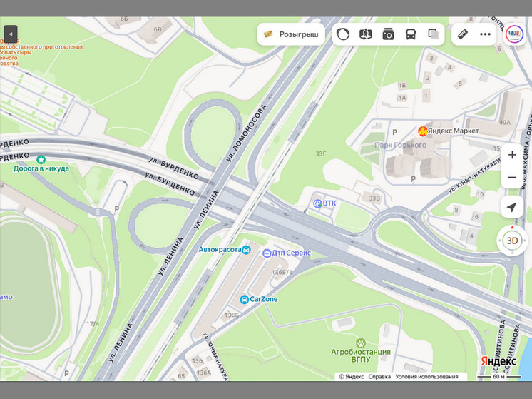Open the ВТК parking marker
This screenshot has width=532, height=399.
[x=318, y=203]
